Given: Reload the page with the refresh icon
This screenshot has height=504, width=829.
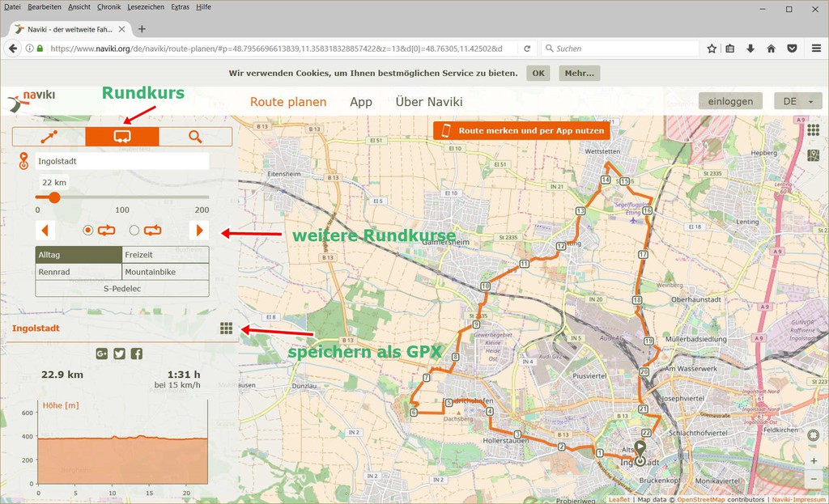Looking at the screenshot, I should coord(527,49).
